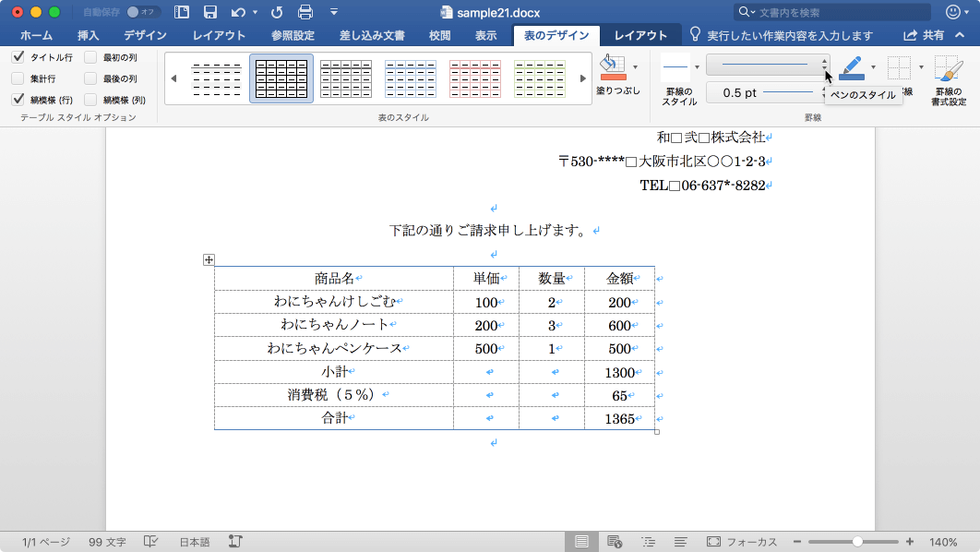Click the Shading paint bucket icon
The image size is (980, 552).
(x=613, y=67)
